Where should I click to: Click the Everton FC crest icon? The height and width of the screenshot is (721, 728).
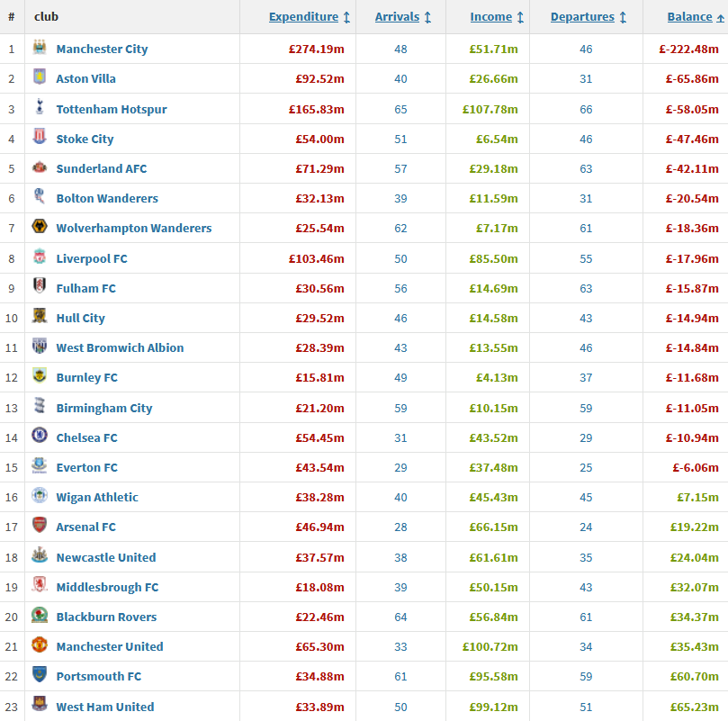[40, 465]
